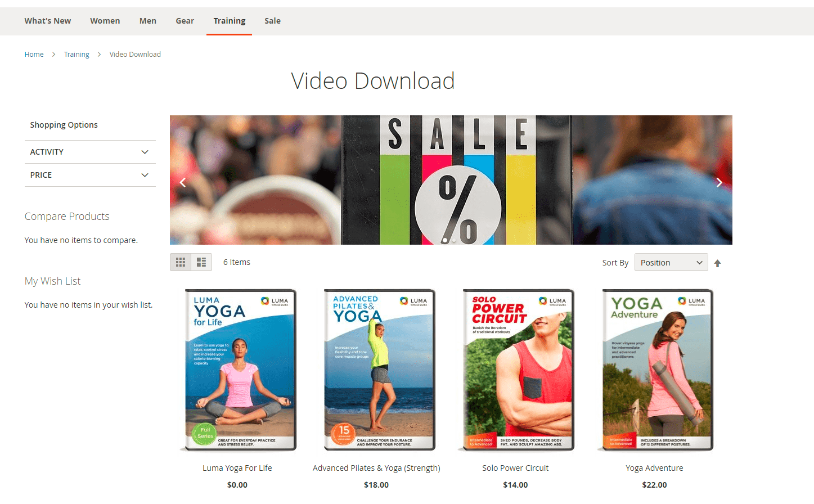
Task: Click the ascending sort direction arrow
Action: (x=717, y=263)
